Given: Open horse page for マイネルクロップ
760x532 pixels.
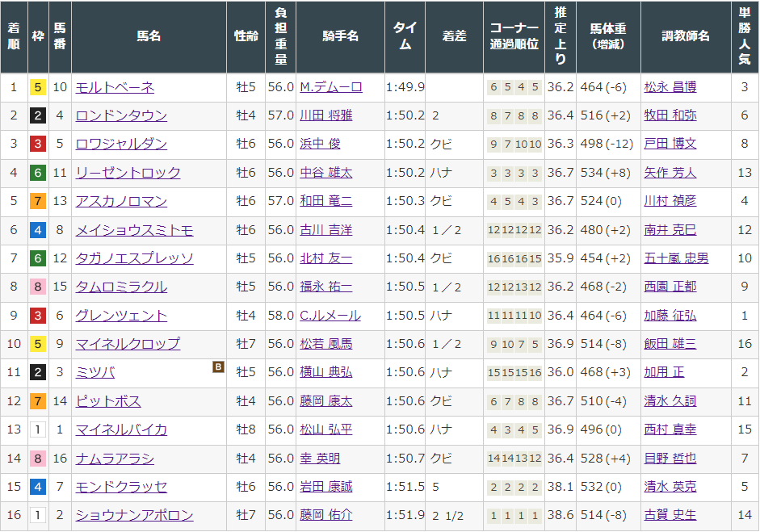Looking at the screenshot, I should [x=128, y=344].
